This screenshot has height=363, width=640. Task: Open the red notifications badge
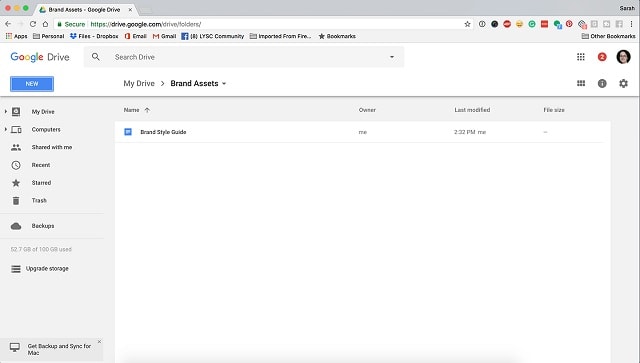[x=602, y=57]
